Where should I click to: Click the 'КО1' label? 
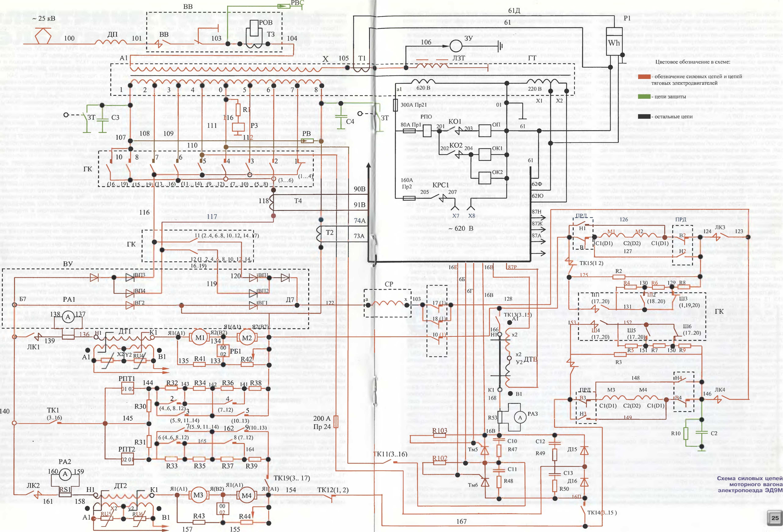[x=455, y=121]
